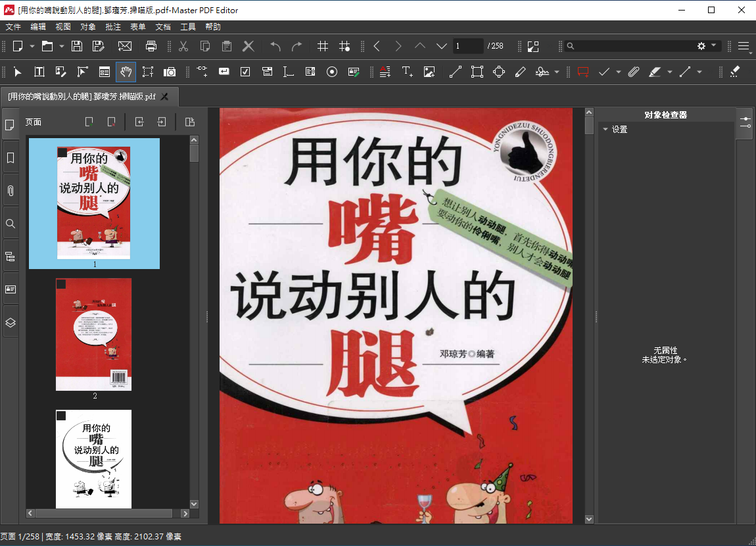The height and width of the screenshot is (546, 756).
Task: Close the open PDF document tab
Action: pos(164,97)
